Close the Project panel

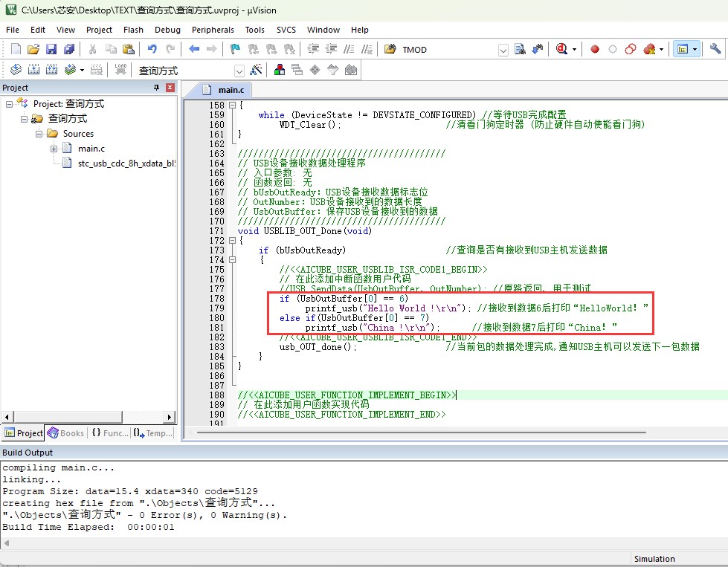(x=170, y=87)
